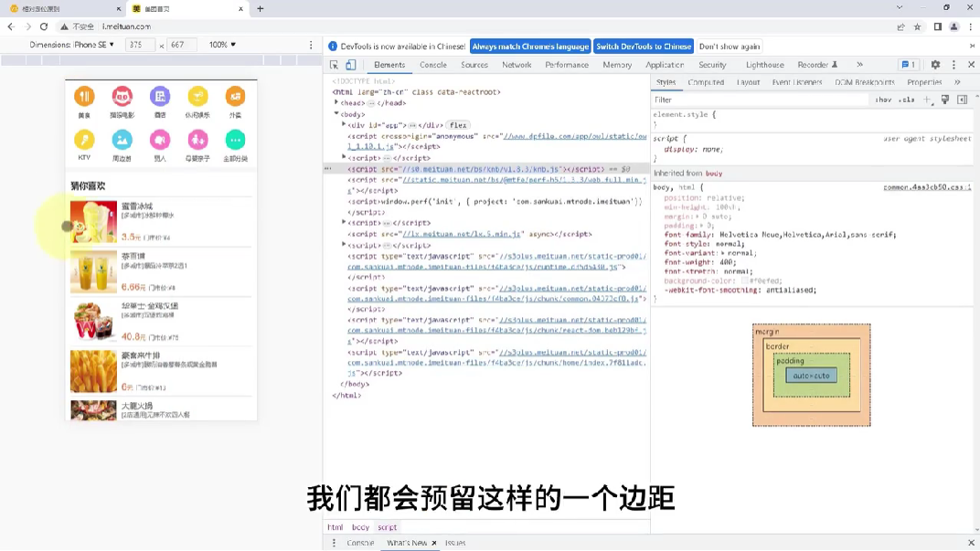Open the DOM Breakpoints sidebar tab
Screen dimensions: 980x551
865,82
